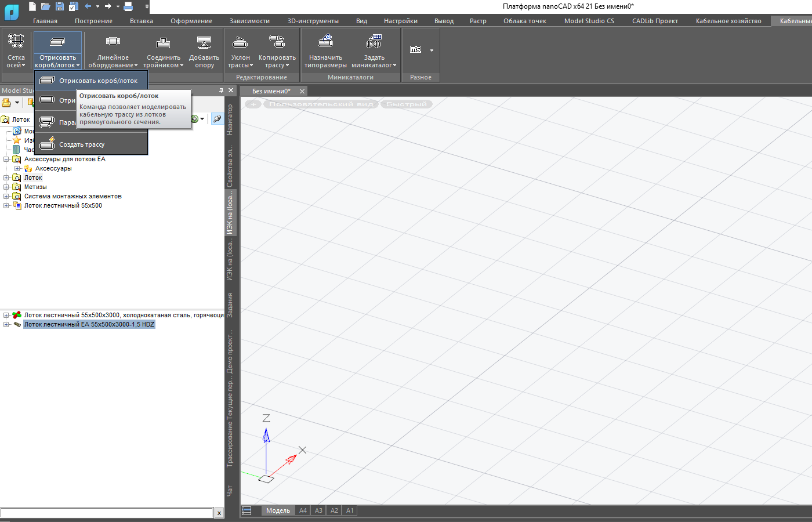Expand the Лоток tree folder
Image resolution: width=812 pixels, height=522 pixels.
tap(6, 177)
